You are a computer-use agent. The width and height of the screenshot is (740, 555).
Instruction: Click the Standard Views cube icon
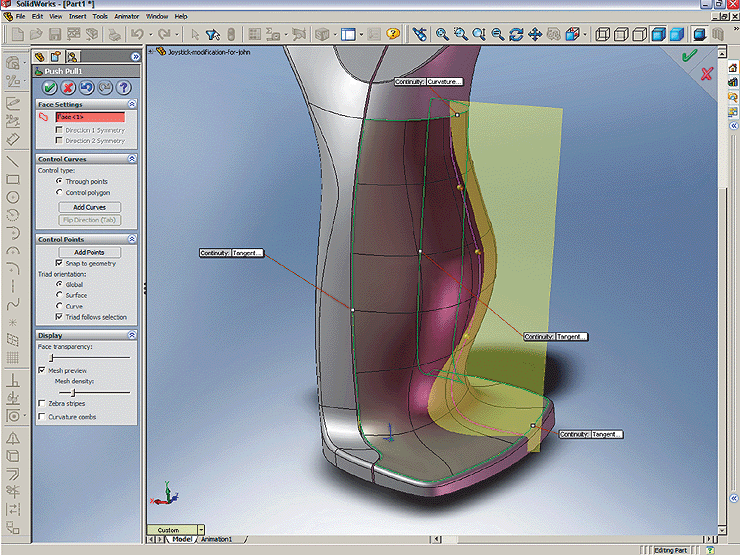pos(572,34)
